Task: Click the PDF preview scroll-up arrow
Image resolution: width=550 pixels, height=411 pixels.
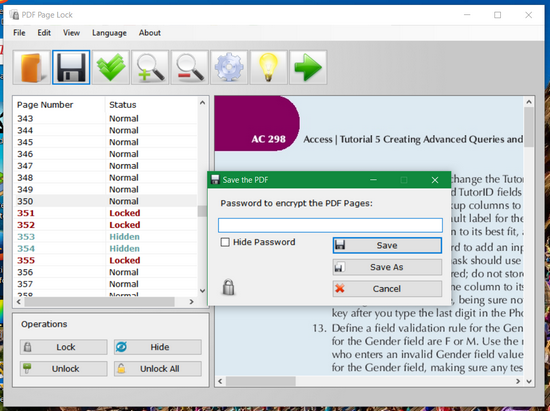Action: click(529, 102)
